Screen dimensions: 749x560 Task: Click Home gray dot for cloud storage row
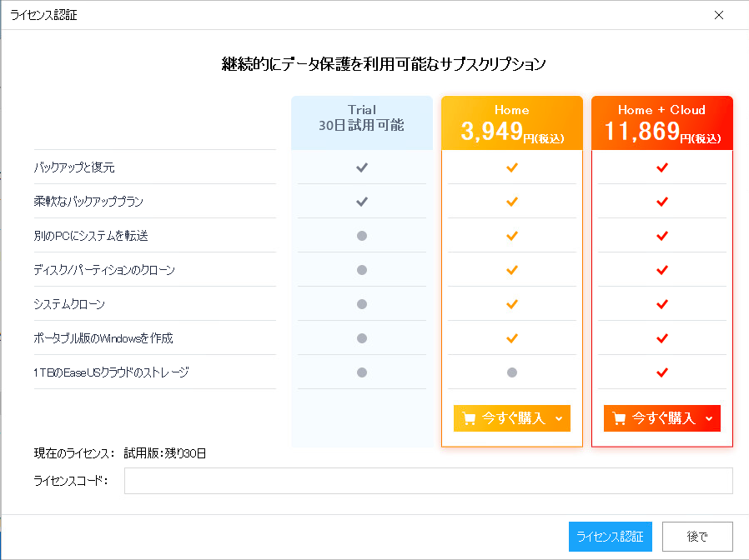(x=512, y=372)
